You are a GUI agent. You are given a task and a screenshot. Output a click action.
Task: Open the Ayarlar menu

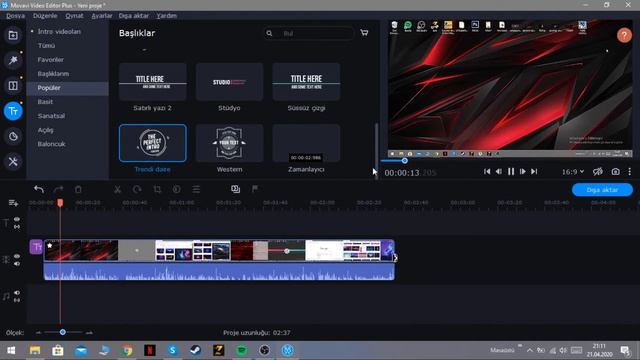102,16
